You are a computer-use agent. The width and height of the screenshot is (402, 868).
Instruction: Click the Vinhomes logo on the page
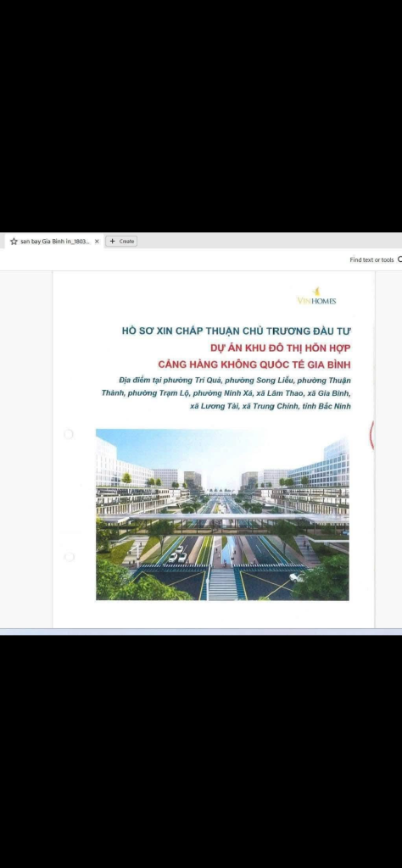316,296
